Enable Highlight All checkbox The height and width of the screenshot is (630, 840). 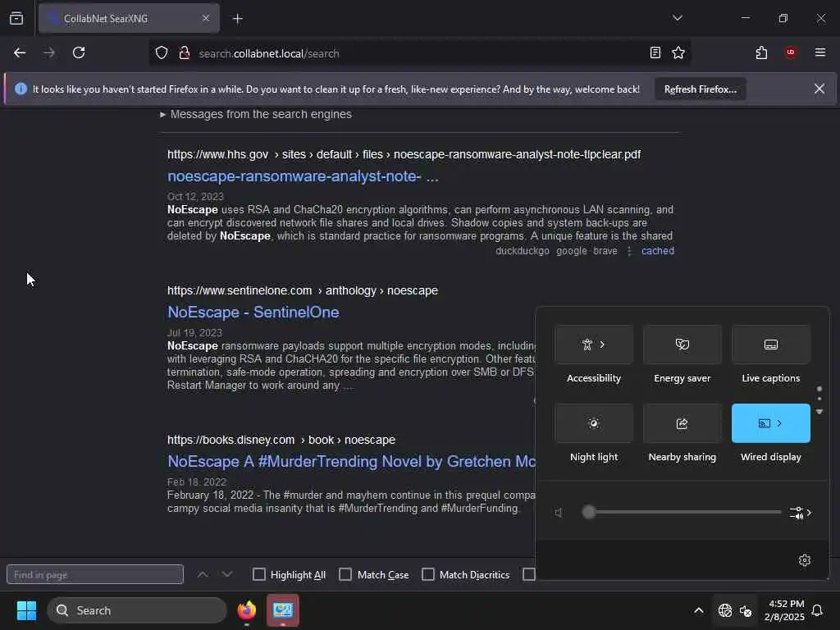pyautogui.click(x=258, y=574)
